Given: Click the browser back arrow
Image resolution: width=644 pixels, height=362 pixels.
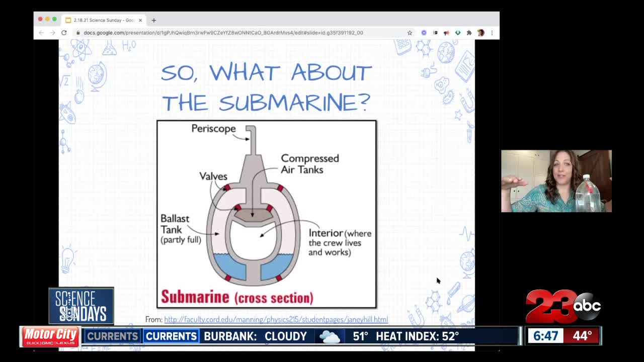Looking at the screenshot, I should coord(41,33).
